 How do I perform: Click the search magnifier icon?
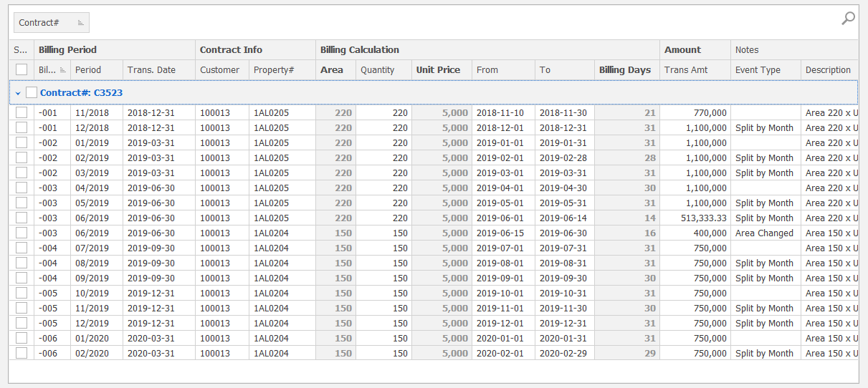848,19
